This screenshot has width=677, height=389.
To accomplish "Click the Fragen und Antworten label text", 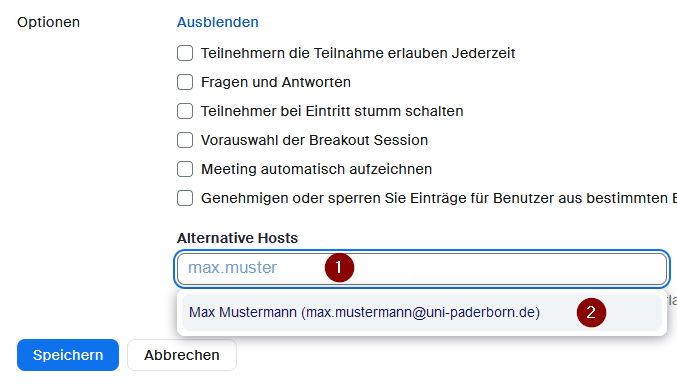I will [276, 82].
